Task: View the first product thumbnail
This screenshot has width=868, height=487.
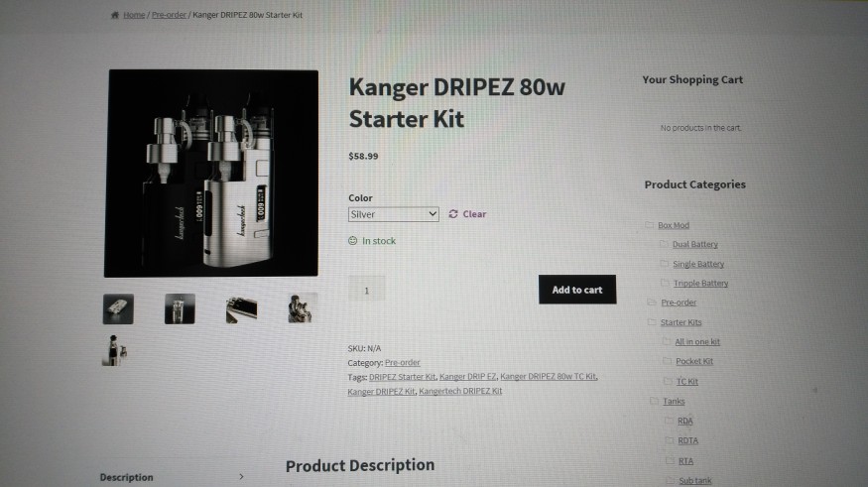Action: (x=118, y=308)
